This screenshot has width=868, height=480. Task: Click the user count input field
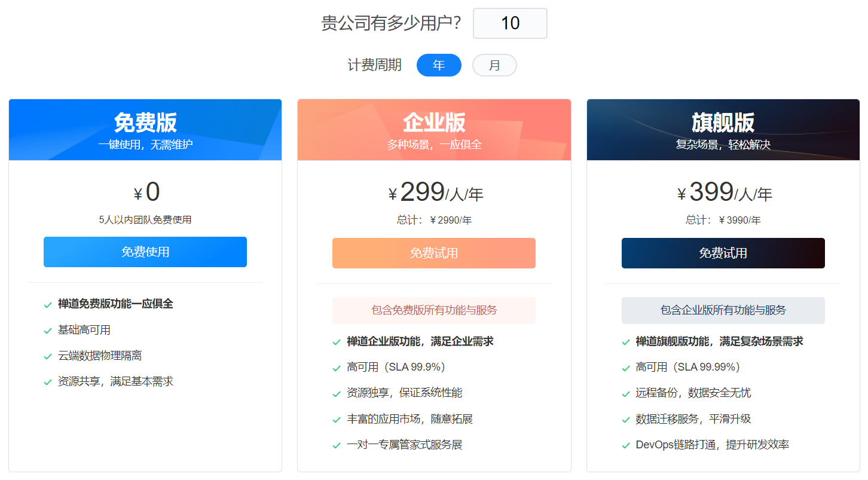(x=510, y=23)
